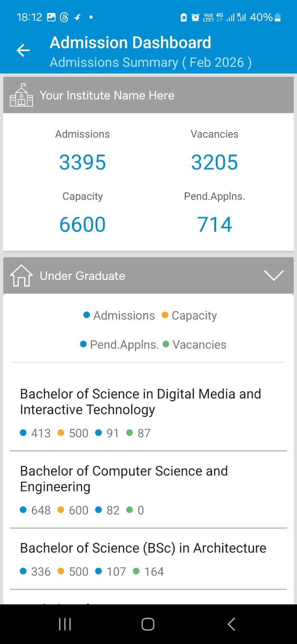Tap the Android recent apps icon
Screen dimensions: 297x644
[65, 624]
